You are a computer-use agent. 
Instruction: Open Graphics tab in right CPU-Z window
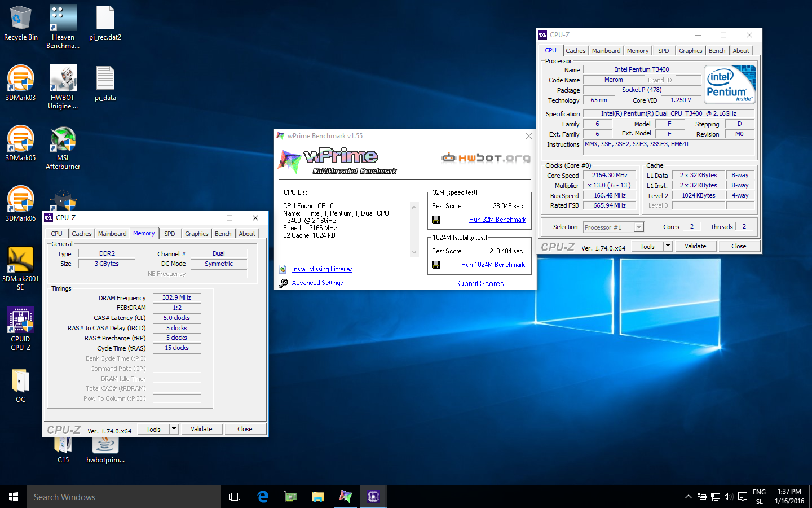[x=690, y=51]
